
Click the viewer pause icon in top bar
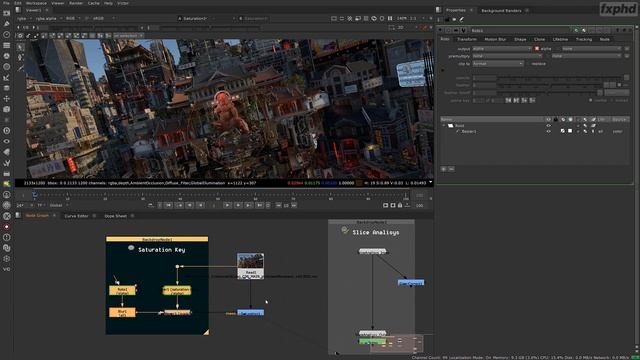(x=390, y=18)
